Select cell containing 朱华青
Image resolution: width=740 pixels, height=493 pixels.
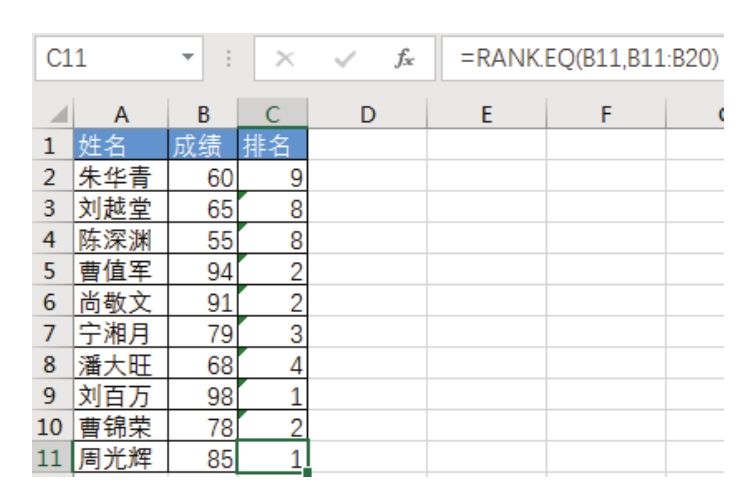119,179
